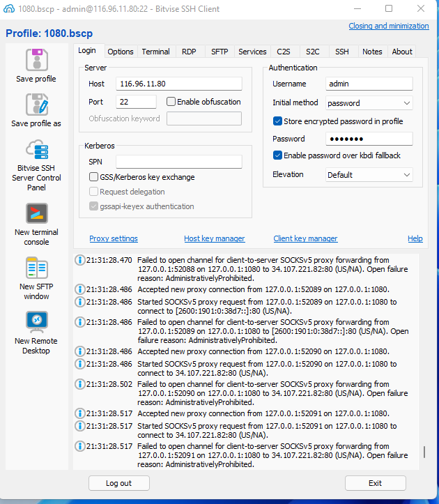439x504 pixels.
Task: Toggle Store encrypted password in profile
Action: point(277,121)
